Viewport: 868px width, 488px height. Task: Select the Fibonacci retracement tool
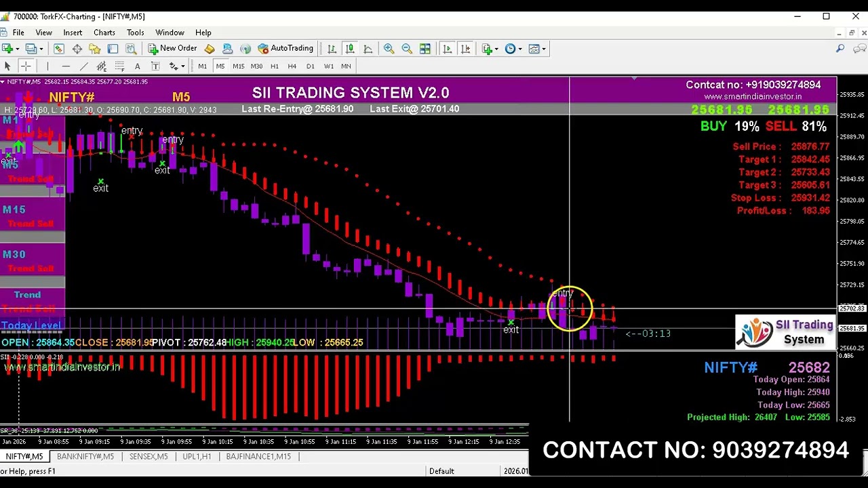(119, 66)
